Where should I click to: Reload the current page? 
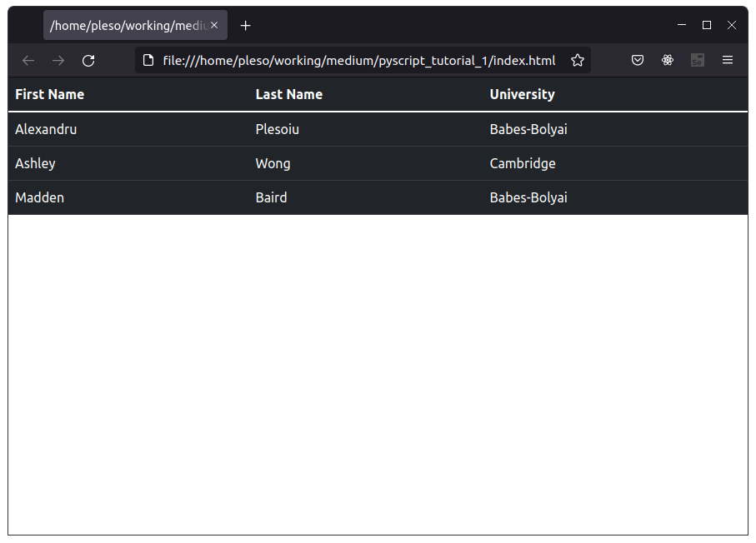[88, 60]
